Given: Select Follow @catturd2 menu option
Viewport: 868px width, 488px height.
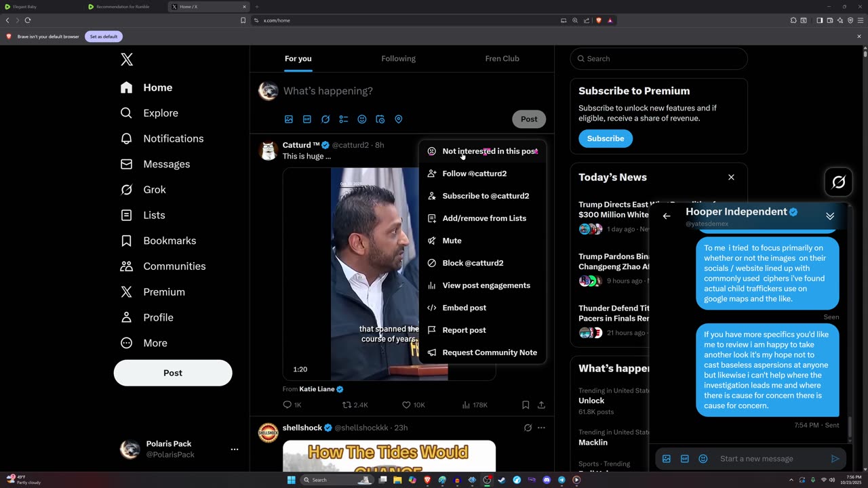Looking at the screenshot, I should 482,174.
